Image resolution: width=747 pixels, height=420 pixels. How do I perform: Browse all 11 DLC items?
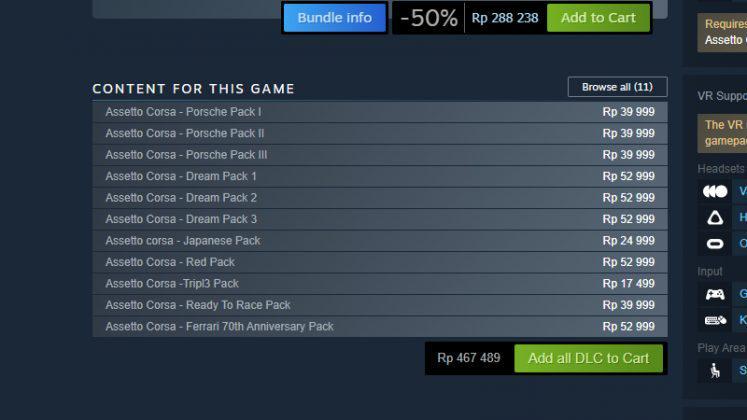point(617,87)
